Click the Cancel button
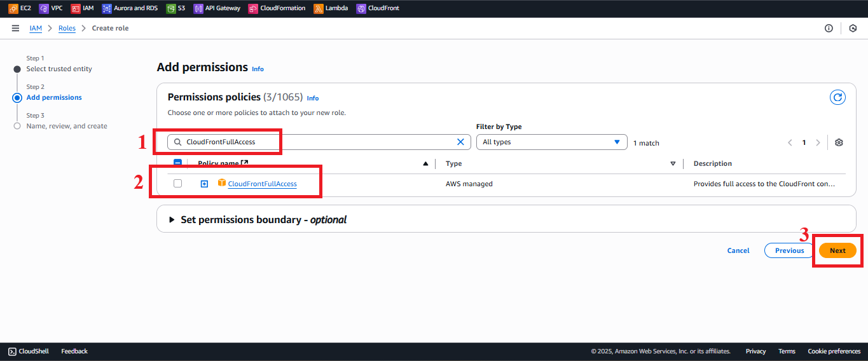Image resolution: width=868 pixels, height=361 pixels. (738, 250)
